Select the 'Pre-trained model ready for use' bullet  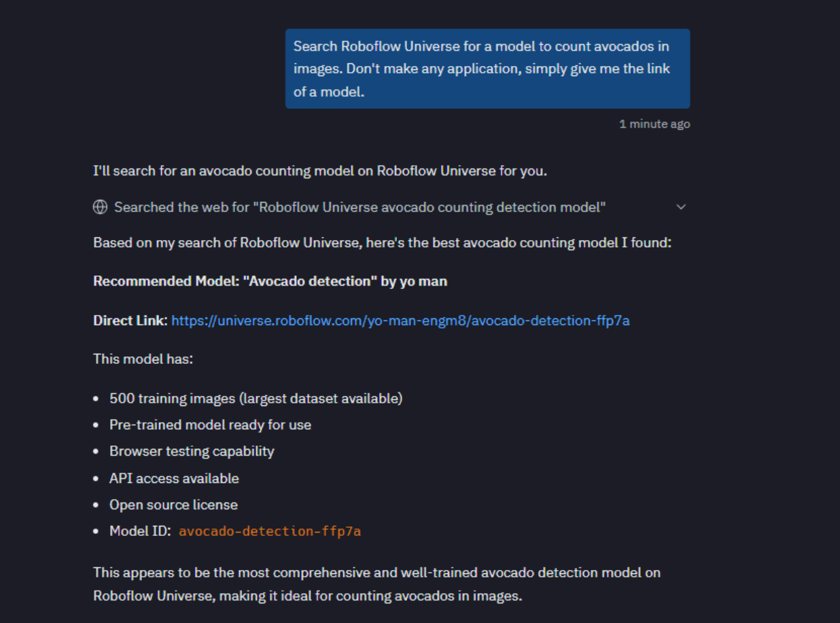tap(210, 425)
